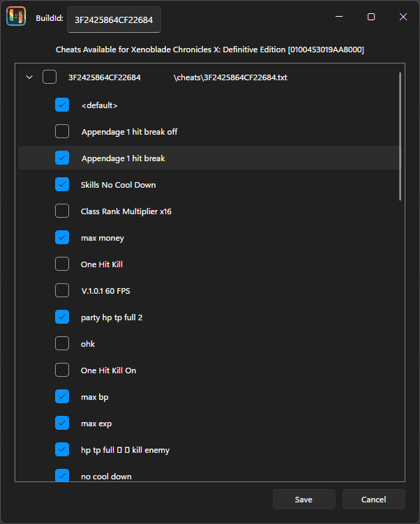Uncheck the no cool down cheat

tap(62, 475)
